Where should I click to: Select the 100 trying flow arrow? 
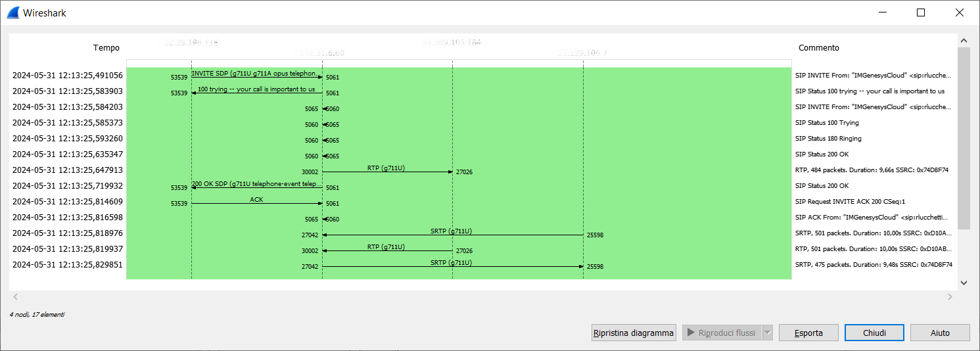click(256, 93)
